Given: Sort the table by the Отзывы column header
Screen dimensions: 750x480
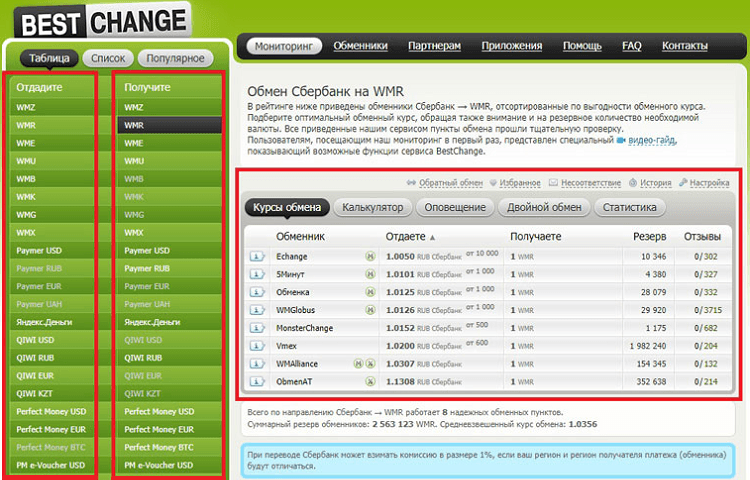Looking at the screenshot, I should (x=702, y=237).
